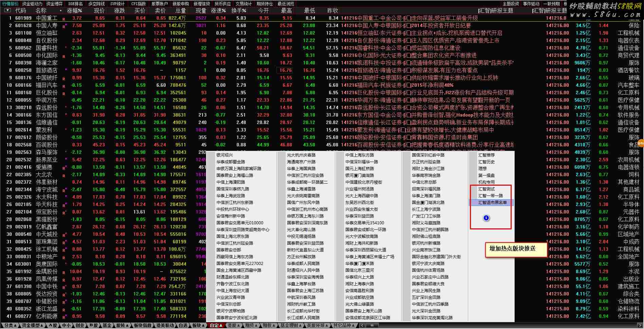Screen dimensions: 644x329
Task: Sort by the 最高 column header
Action: pyautogui.click(x=286, y=11)
